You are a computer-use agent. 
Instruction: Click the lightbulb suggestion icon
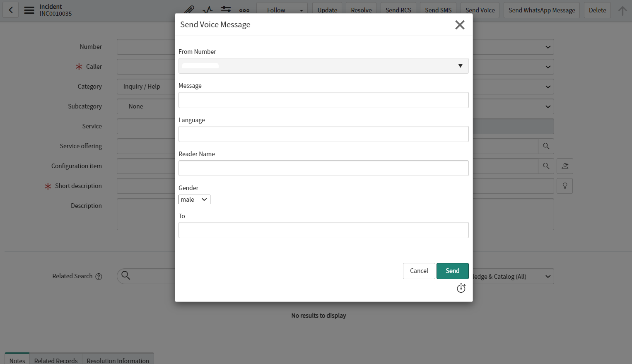pyautogui.click(x=565, y=186)
